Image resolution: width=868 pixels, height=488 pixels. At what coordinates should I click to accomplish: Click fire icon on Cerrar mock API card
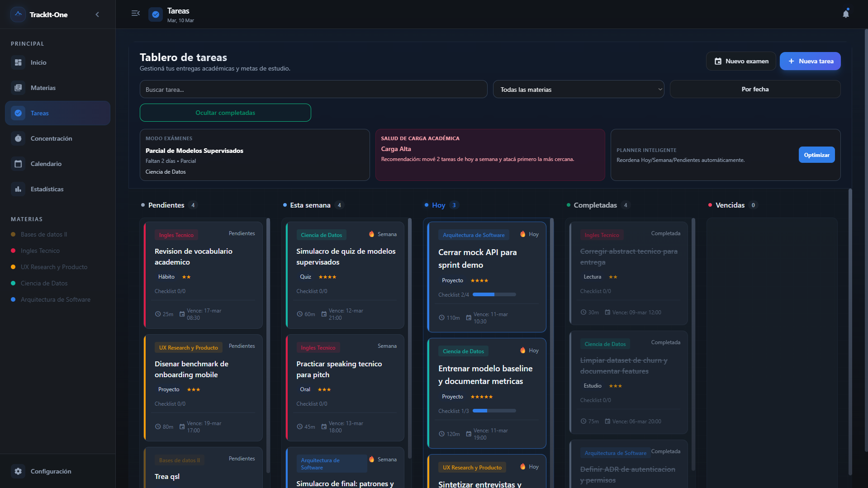(x=522, y=234)
